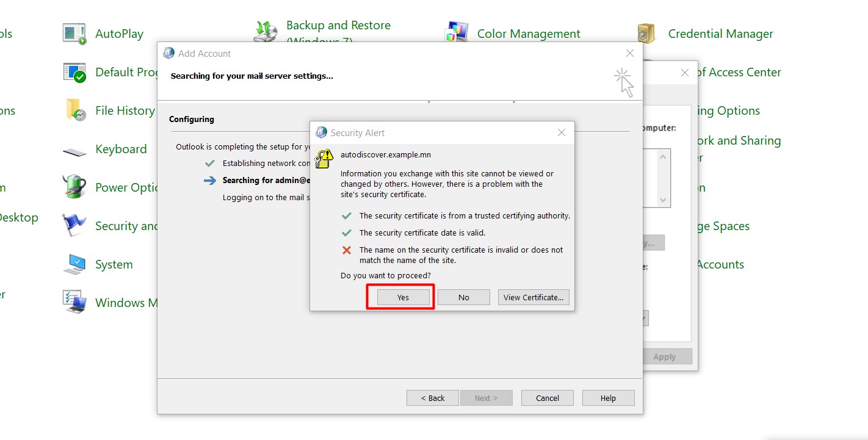Click Help in Add Account wizard
Viewport: 868px width, 440px height.
click(x=608, y=398)
